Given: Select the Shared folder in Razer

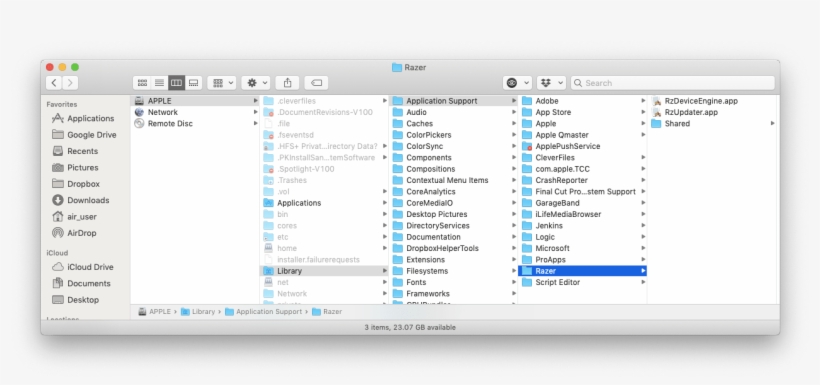Looking at the screenshot, I should [x=713, y=123].
